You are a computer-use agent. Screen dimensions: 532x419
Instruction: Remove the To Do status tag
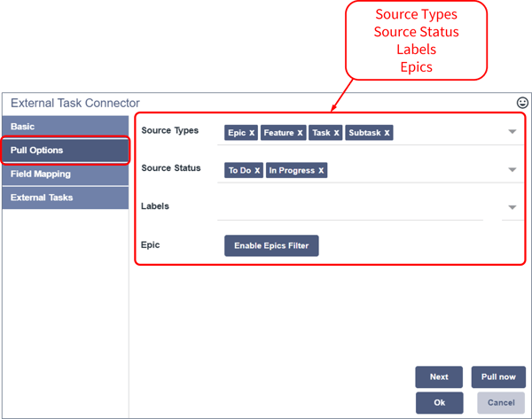tap(257, 170)
